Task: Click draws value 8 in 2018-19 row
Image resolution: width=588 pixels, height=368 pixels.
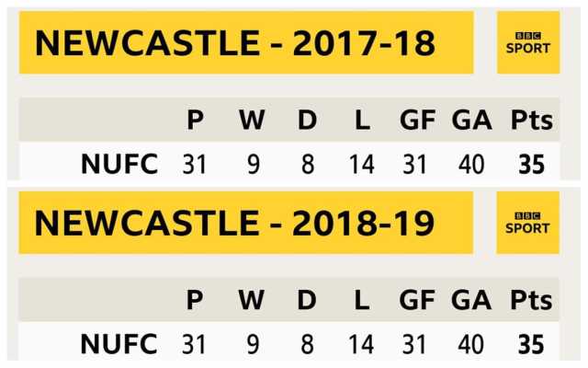Action: coord(306,344)
